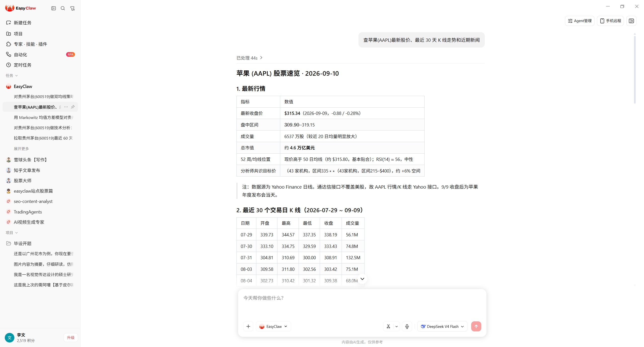
Task: Select the TradingAgents agent
Action: [40, 212]
